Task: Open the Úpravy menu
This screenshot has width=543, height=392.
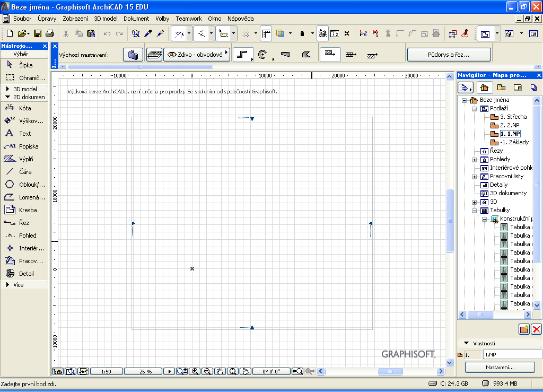Action: coord(47,19)
